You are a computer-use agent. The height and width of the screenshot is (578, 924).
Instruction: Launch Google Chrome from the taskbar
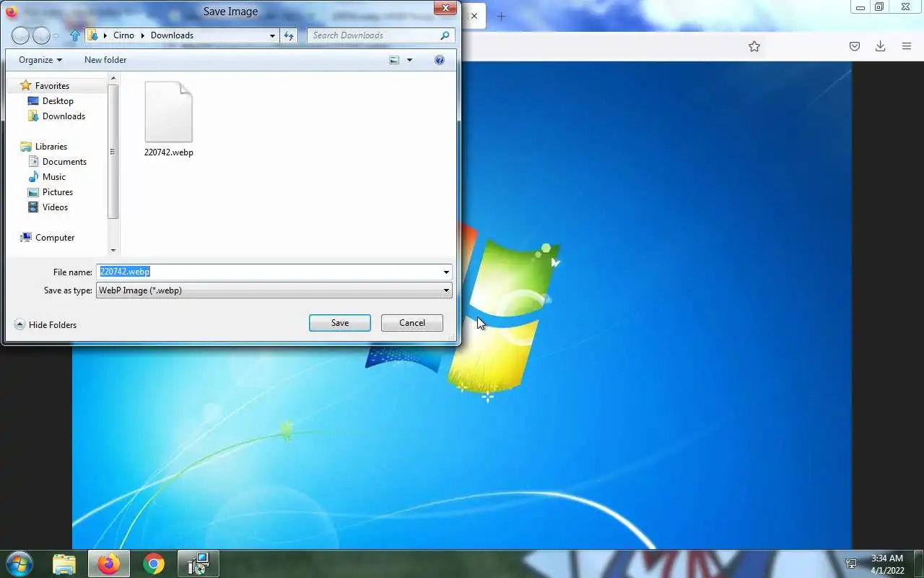pyautogui.click(x=153, y=564)
